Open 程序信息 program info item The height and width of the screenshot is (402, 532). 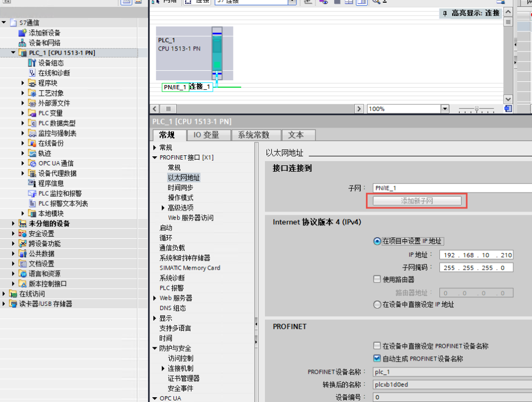(x=51, y=183)
